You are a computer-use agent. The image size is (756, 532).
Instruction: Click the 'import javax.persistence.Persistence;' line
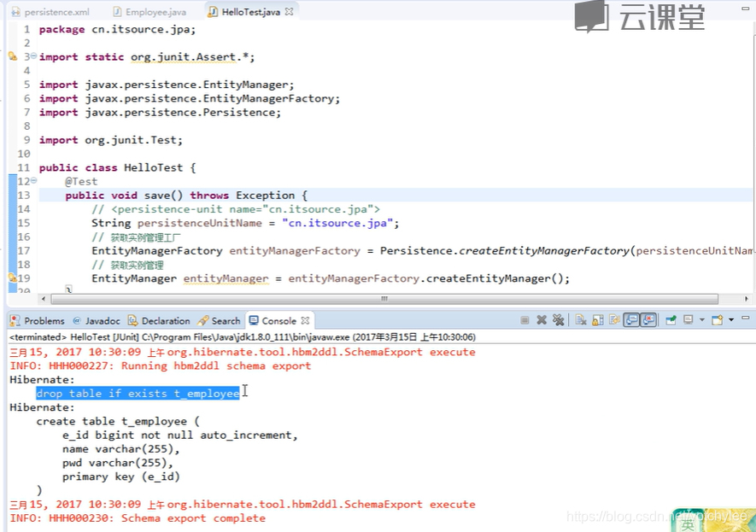pyautogui.click(x=160, y=113)
